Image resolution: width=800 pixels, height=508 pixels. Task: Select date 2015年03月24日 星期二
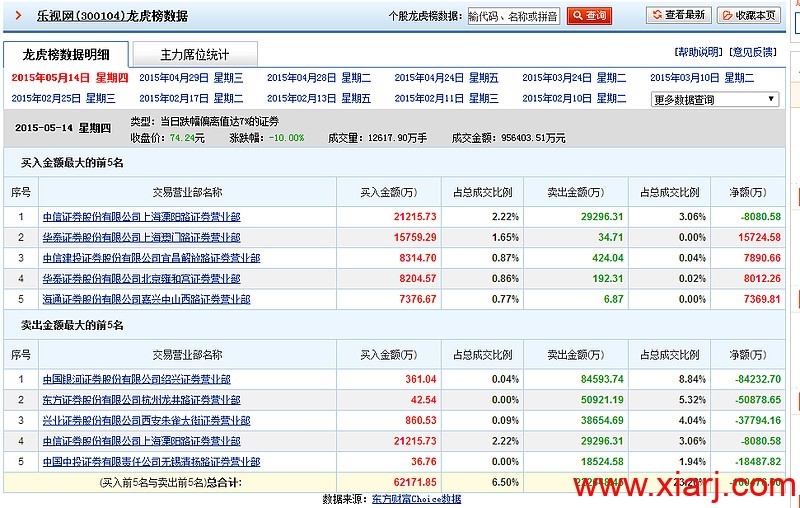(574, 78)
